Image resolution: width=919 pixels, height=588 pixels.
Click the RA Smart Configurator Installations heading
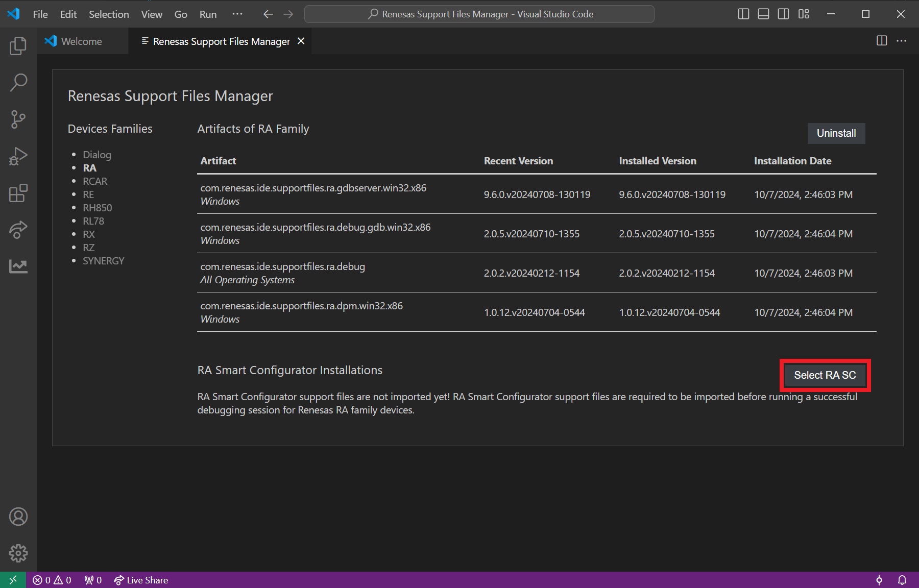coord(290,370)
